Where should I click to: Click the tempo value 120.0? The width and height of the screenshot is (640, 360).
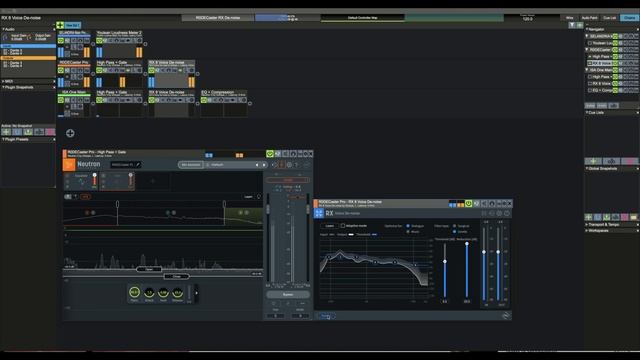pos(527,19)
